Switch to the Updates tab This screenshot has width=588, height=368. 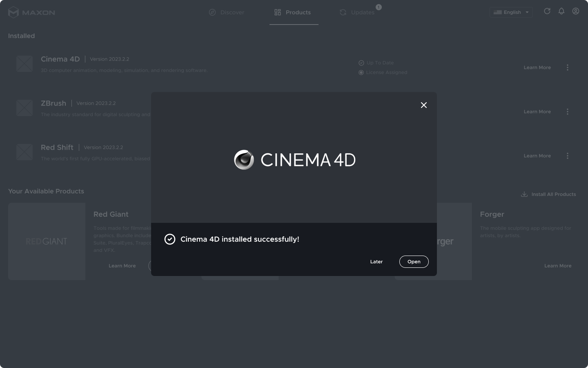coord(357,12)
